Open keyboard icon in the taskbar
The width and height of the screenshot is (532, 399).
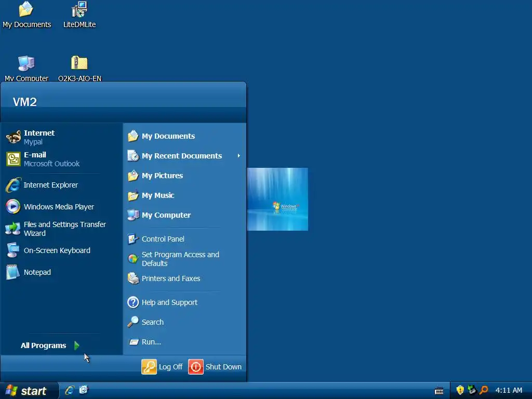[x=439, y=391]
